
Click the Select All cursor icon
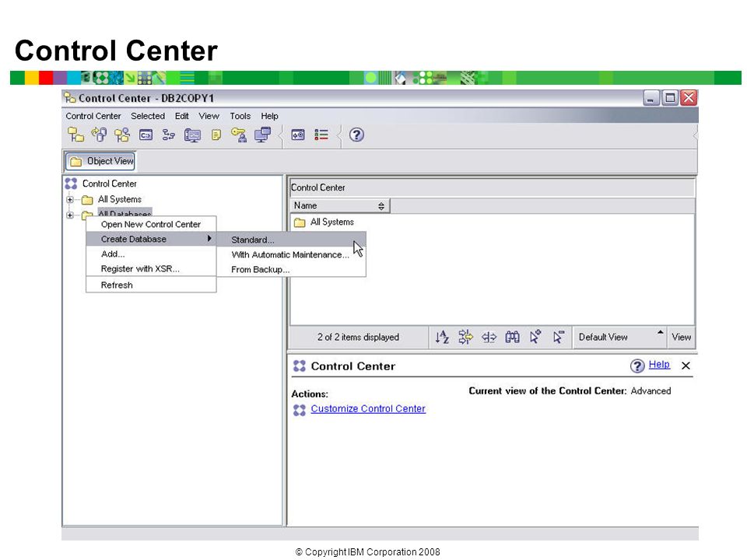coord(535,337)
